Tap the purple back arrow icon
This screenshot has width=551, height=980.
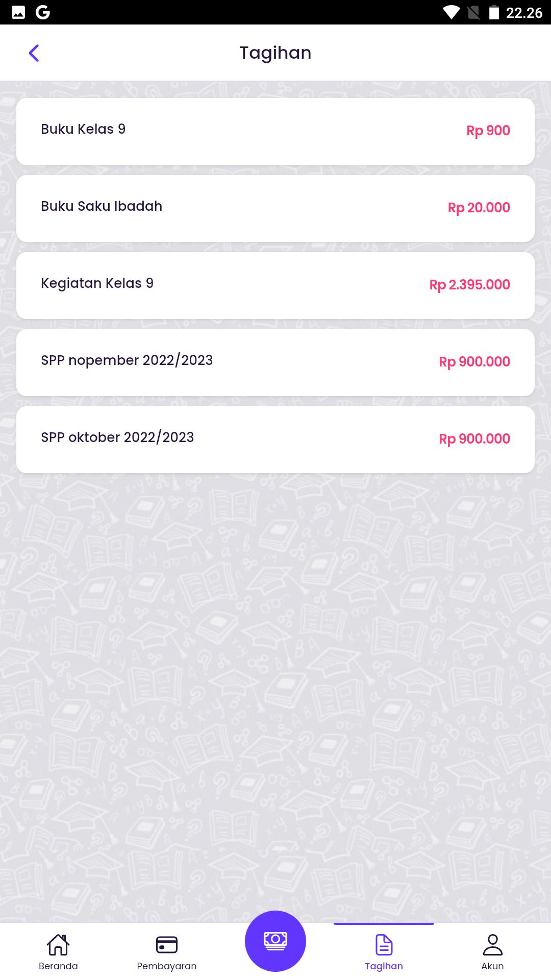[34, 53]
